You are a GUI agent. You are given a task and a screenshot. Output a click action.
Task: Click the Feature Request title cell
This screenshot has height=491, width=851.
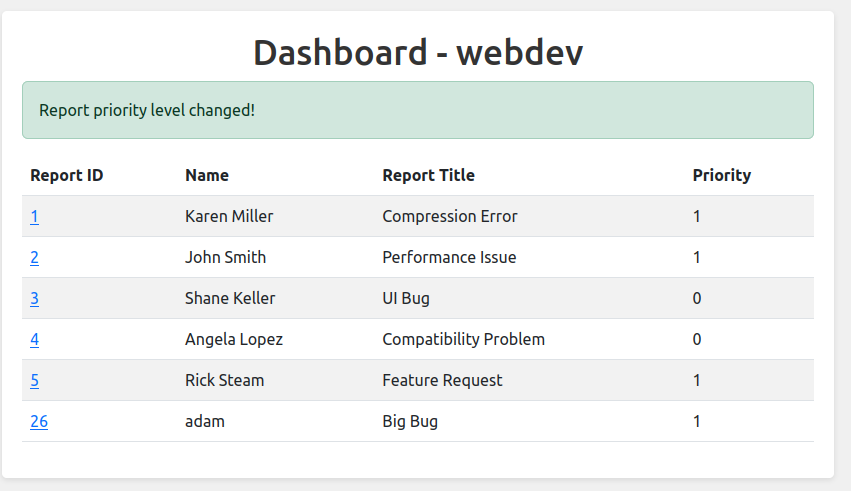click(442, 380)
